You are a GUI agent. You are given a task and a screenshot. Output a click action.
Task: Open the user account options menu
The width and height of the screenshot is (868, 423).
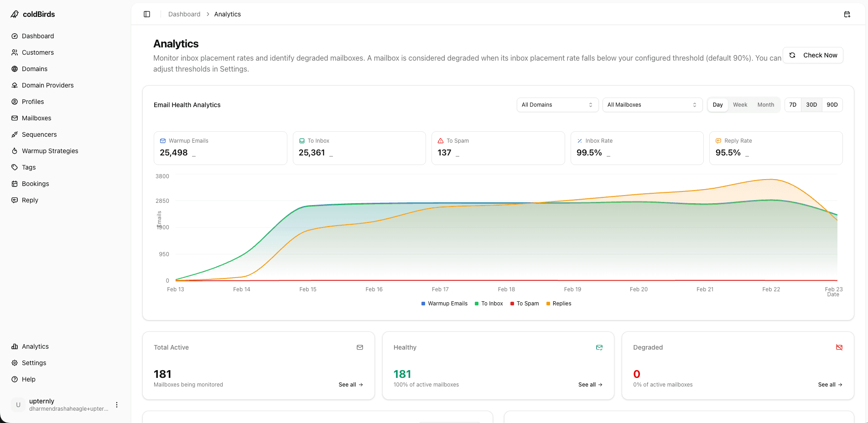pos(116,404)
